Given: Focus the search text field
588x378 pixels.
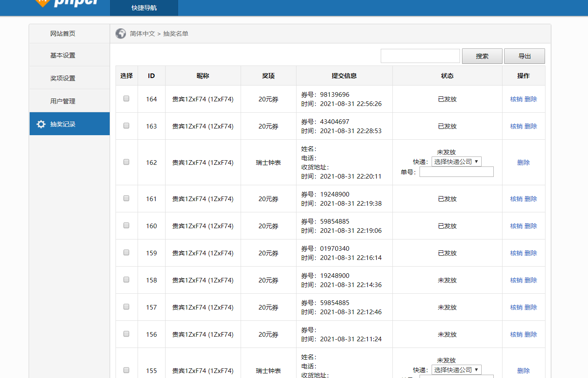Looking at the screenshot, I should (x=420, y=56).
